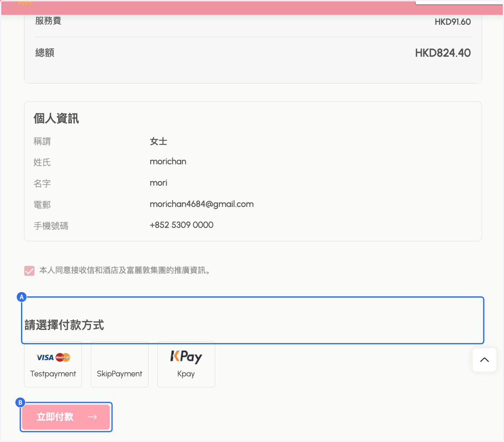This screenshot has width=504, height=442.
Task: Click the 個人資訊 heading
Action: 56,118
